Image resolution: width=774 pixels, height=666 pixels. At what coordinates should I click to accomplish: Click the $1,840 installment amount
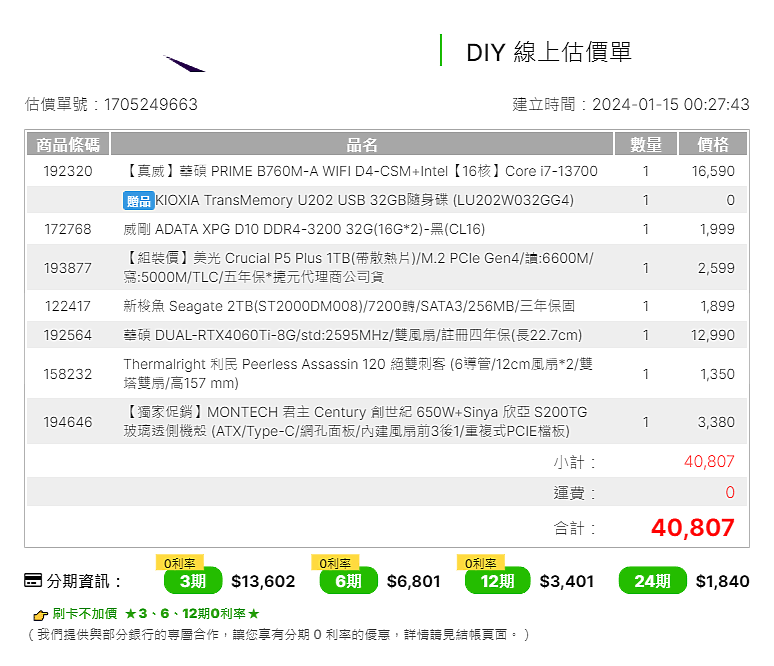pos(723,581)
